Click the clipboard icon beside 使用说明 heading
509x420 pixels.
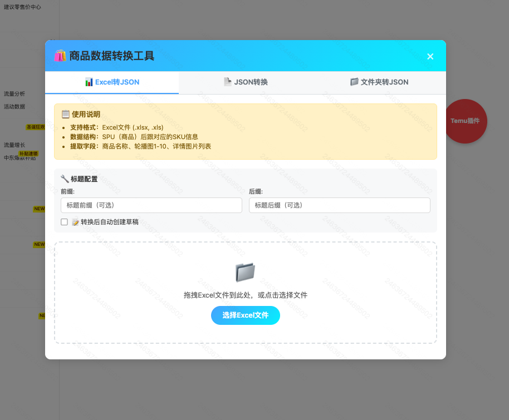65,113
